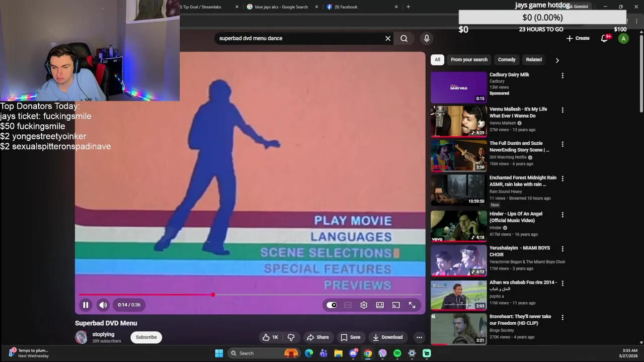Run search with magnifying glass button

(404, 38)
